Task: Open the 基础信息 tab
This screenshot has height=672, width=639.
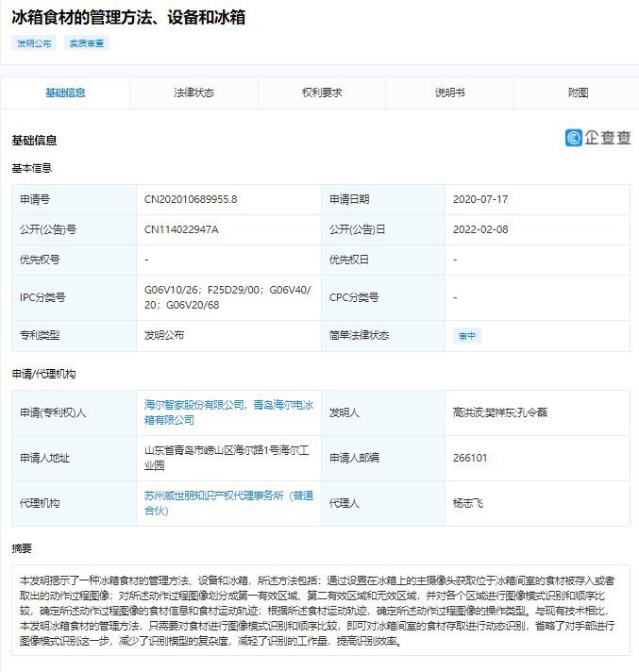Action: 65,92
